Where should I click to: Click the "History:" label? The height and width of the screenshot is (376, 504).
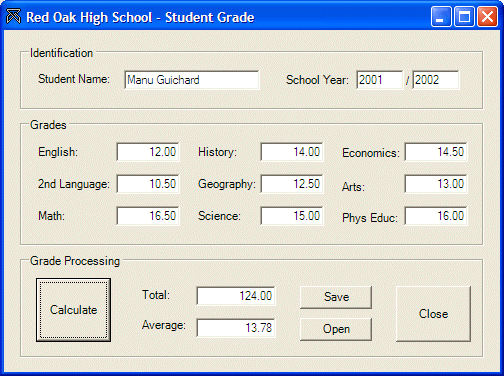[217, 152]
